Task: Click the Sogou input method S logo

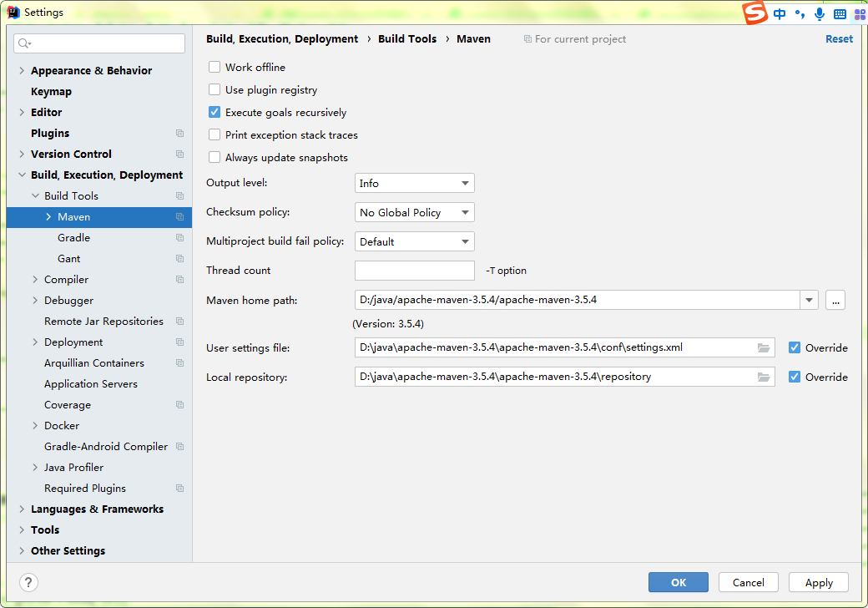Action: pyautogui.click(x=754, y=13)
